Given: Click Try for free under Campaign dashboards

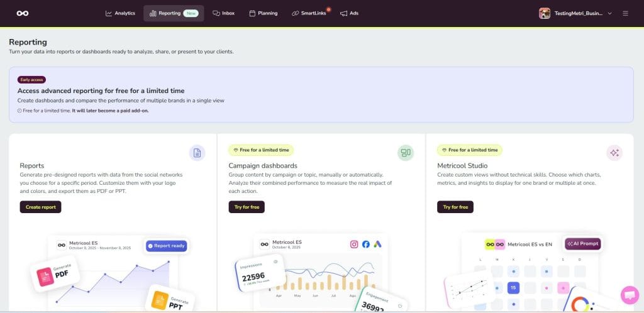Looking at the screenshot, I should [247, 207].
